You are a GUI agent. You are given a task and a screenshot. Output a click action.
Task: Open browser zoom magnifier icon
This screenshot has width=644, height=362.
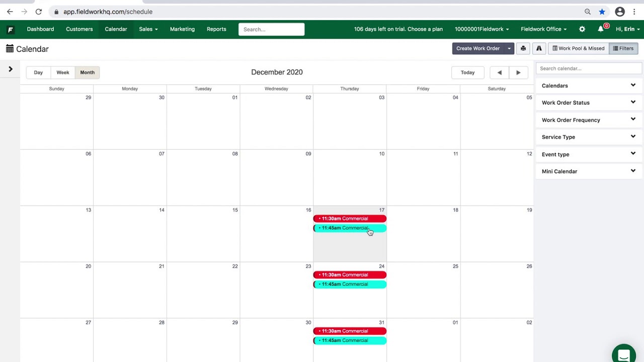pos(588,12)
